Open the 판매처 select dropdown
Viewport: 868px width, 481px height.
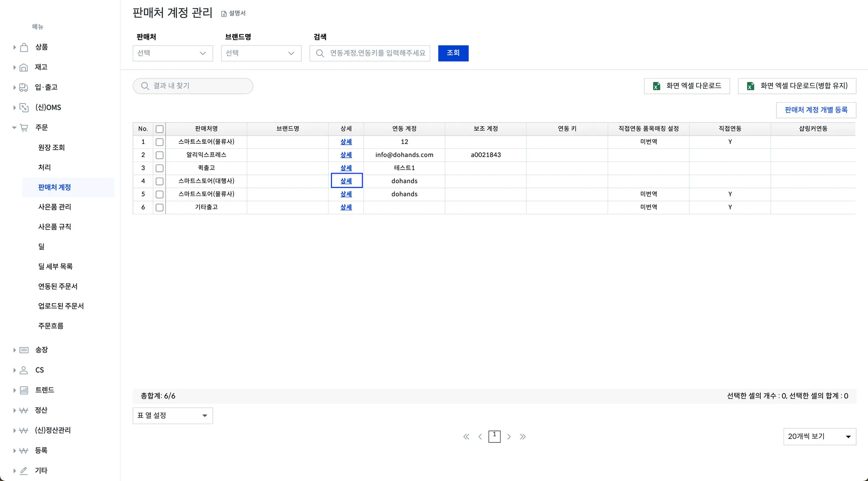coord(172,53)
